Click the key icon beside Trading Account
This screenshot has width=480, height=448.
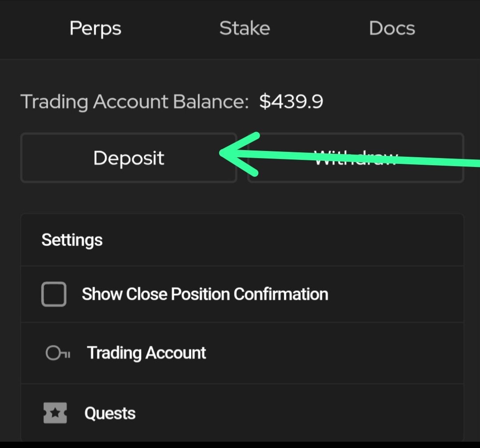tap(58, 353)
